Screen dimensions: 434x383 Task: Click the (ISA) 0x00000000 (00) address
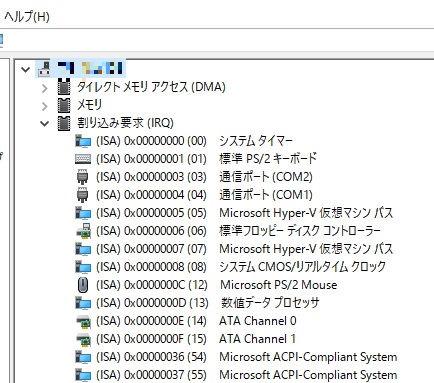(x=152, y=141)
